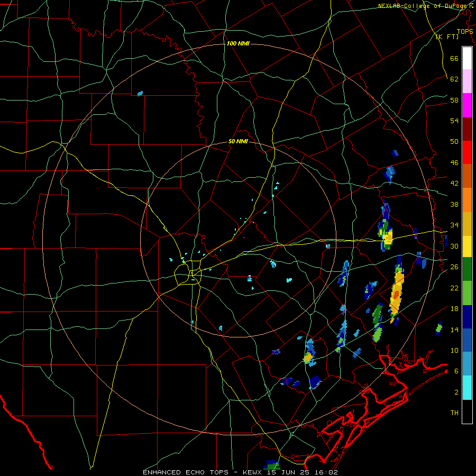
Task: Click the yellow legend swatch
Action: coord(467,246)
